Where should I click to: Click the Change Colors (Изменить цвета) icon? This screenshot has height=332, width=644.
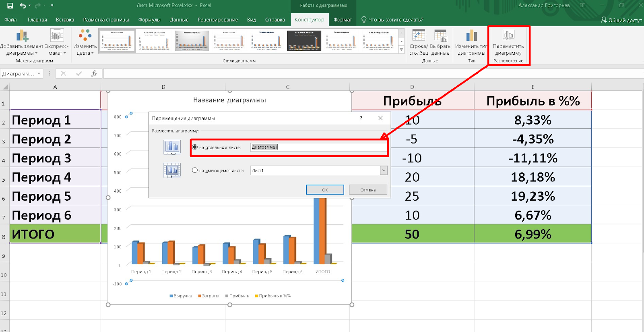coord(85,35)
